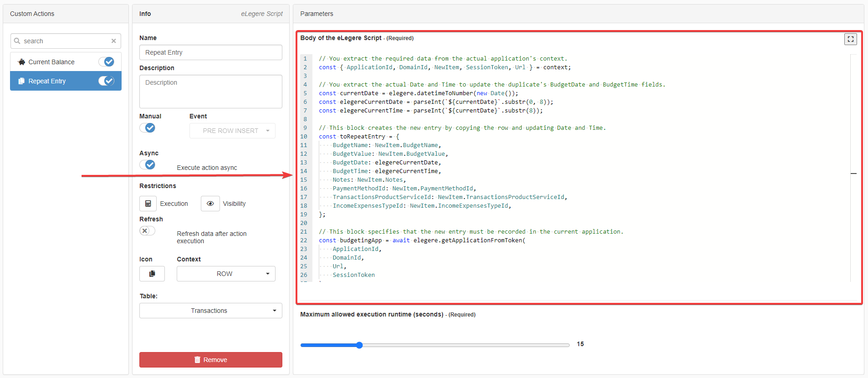This screenshot has width=868, height=378.
Task: Disable the Manual toggle
Action: click(x=148, y=128)
